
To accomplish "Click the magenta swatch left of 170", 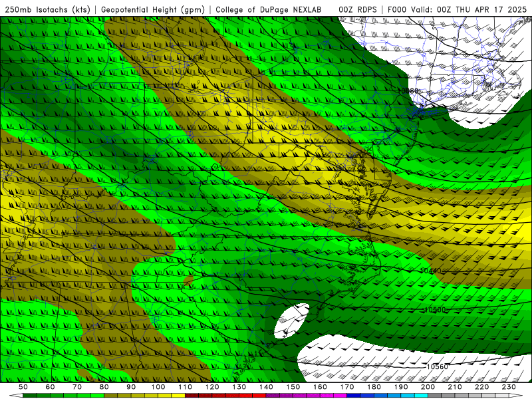I will click(x=340, y=396).
